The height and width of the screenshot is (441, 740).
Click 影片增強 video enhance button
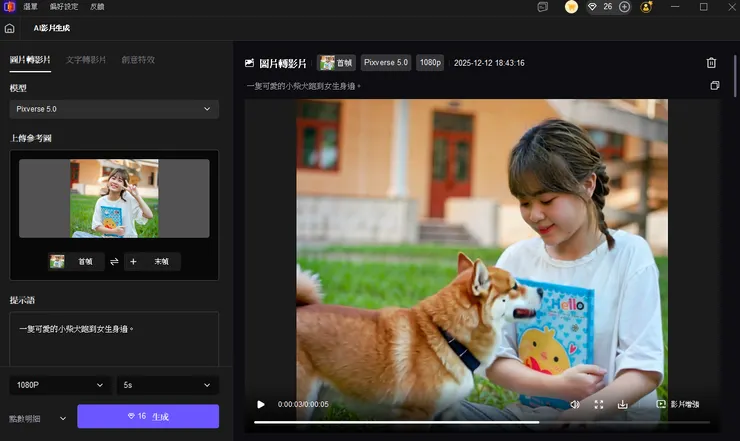(678, 405)
